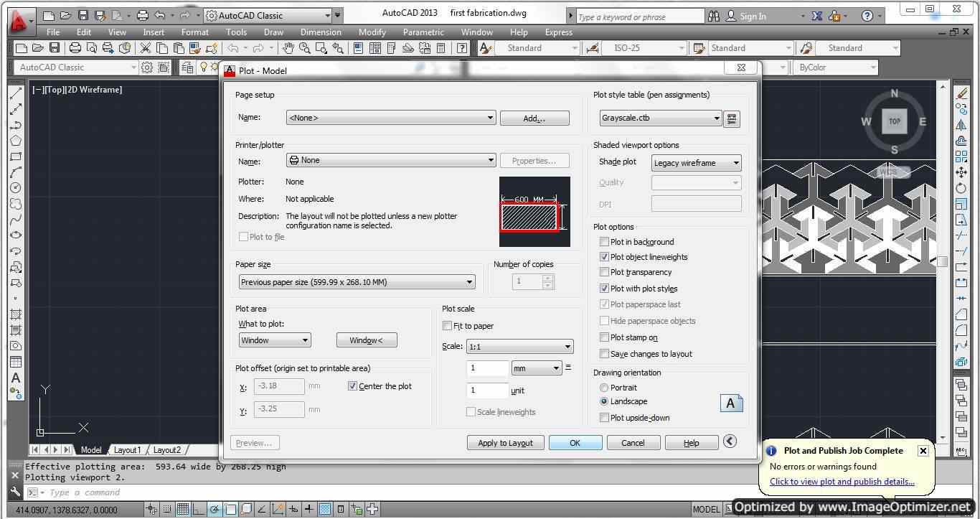Enable Plot in background checkbox
Viewport: 980px width, 519px height.
(604, 242)
